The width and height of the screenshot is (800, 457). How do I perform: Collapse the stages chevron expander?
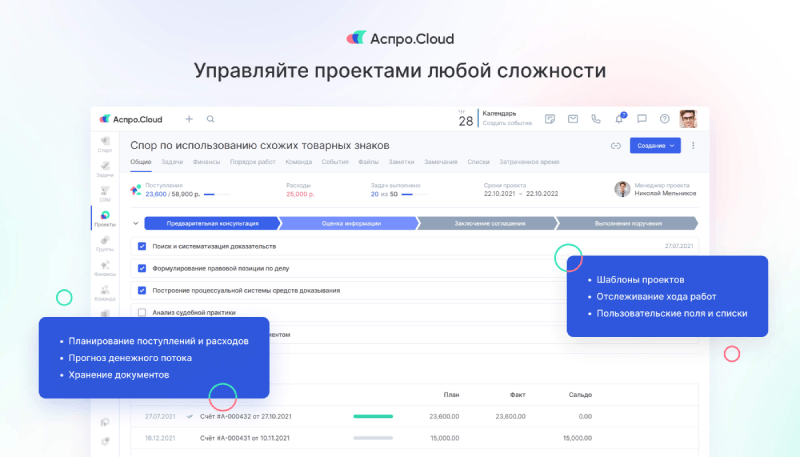[136, 223]
